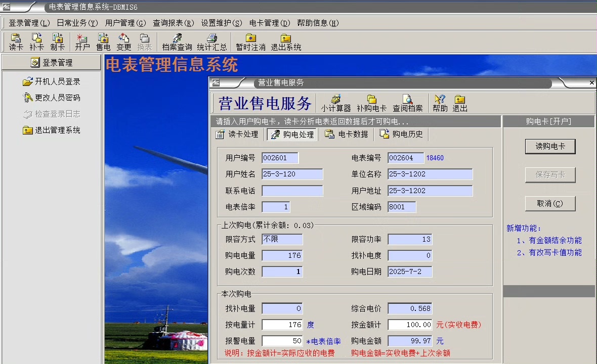Viewport: 597px width, 364px height.
Task: Click the 退出 icon in the sales window
Action: pos(460,103)
